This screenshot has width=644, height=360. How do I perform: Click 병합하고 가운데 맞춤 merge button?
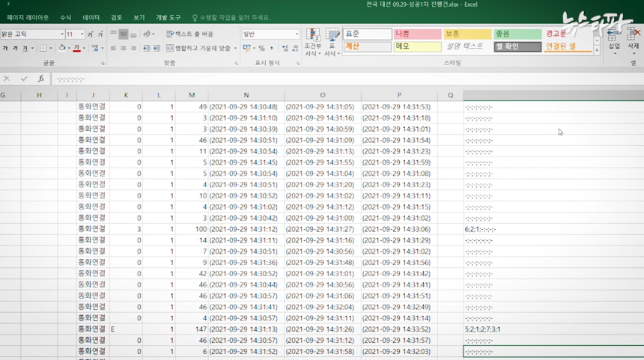click(198, 48)
